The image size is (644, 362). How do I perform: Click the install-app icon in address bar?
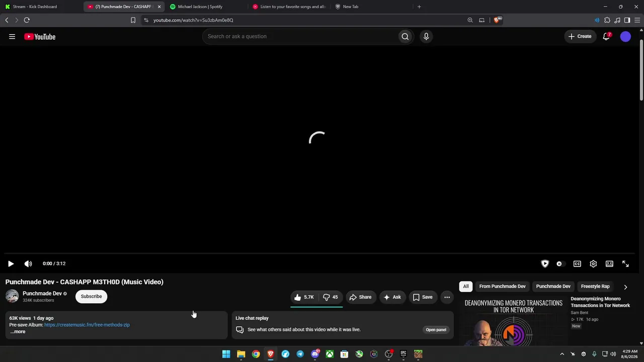[481, 20]
